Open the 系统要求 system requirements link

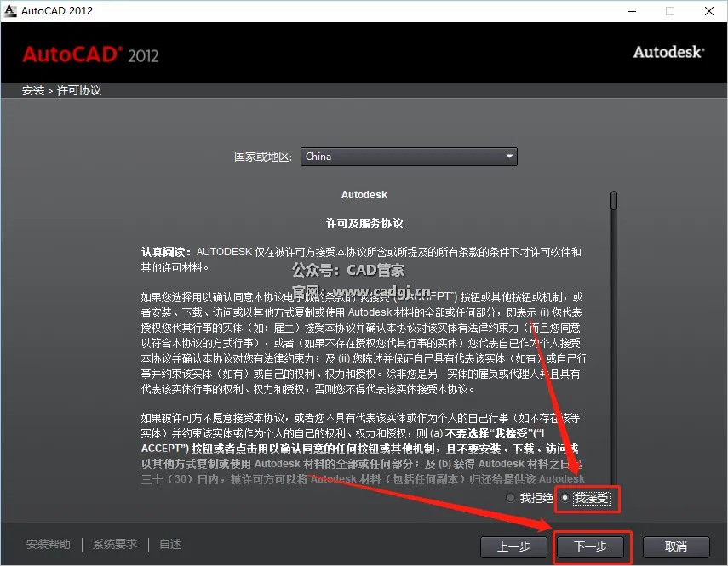(x=115, y=544)
